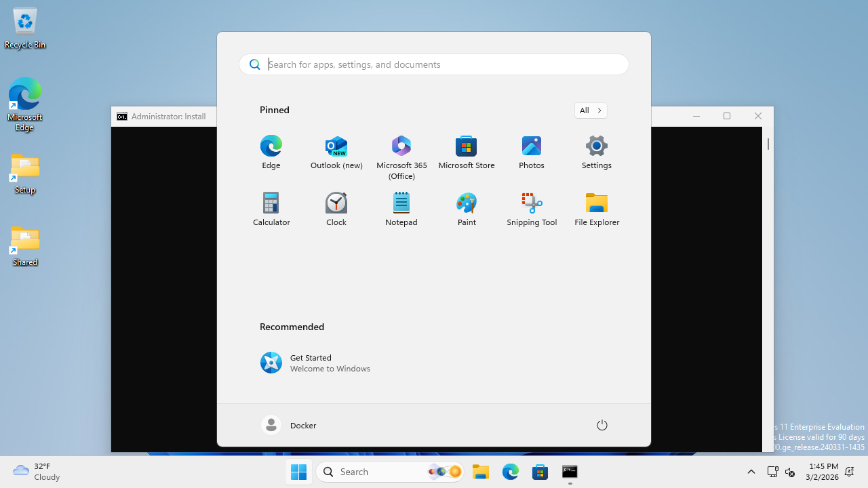Open the Get Started welcome app

[x=315, y=363]
